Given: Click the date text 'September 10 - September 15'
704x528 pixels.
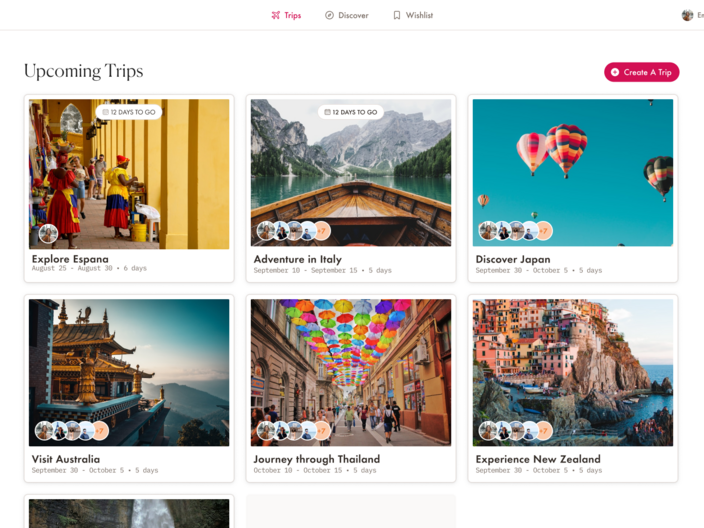Looking at the screenshot, I should coord(305,270).
